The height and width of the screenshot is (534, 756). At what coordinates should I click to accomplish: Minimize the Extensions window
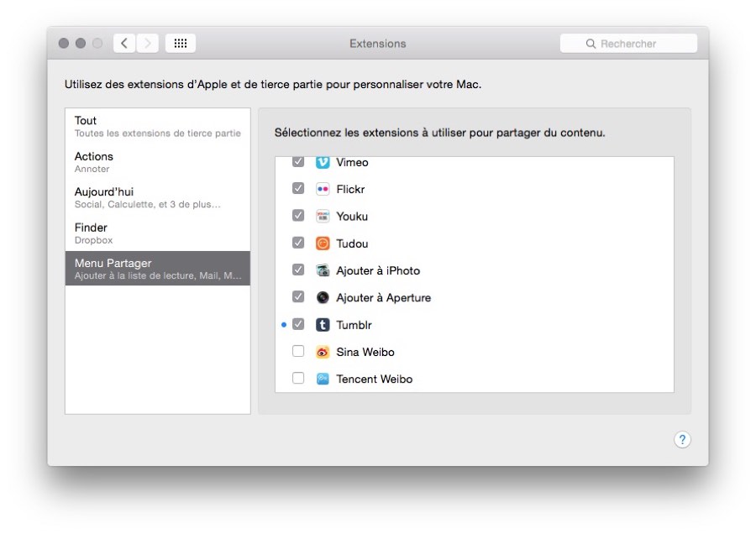point(81,44)
